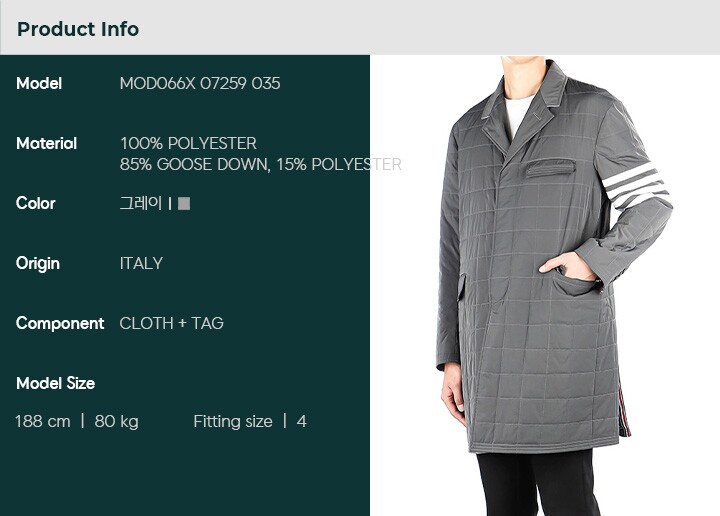Click the Model Size heading
Viewport: 720px width, 516px height.
click(x=56, y=383)
